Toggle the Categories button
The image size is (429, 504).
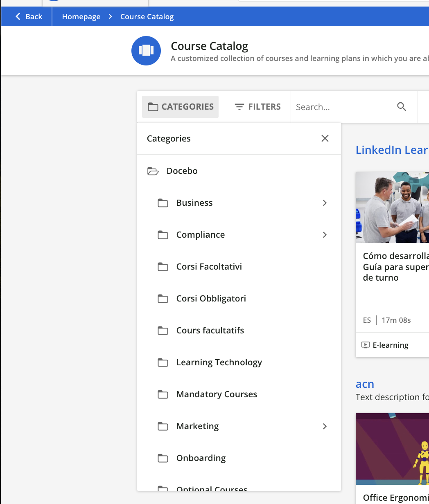point(181,107)
